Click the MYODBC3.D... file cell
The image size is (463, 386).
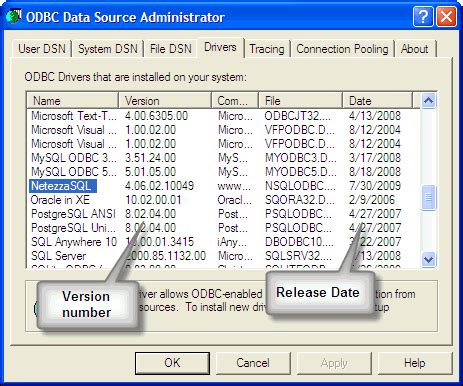click(300, 158)
